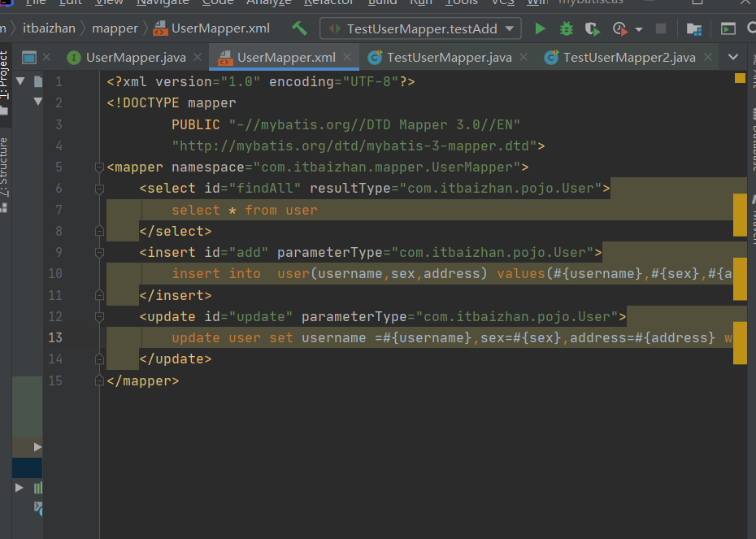The height and width of the screenshot is (539, 756).
Task: Click play arrow in bottom-left panel
Action: (37, 447)
